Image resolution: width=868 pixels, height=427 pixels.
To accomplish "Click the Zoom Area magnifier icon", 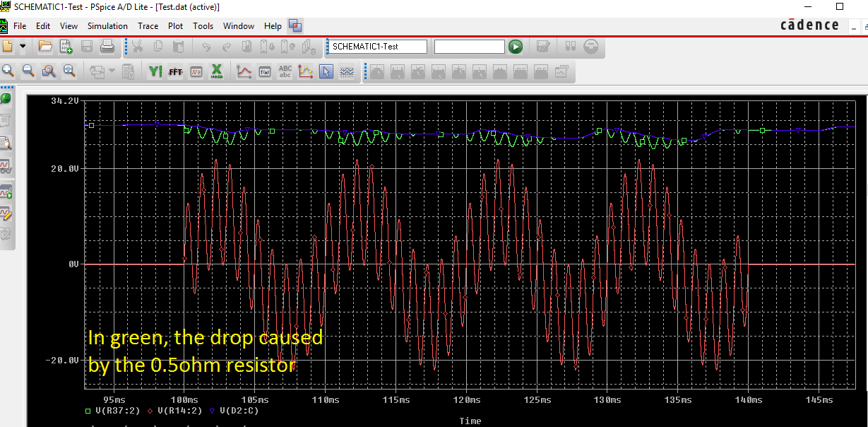I will coord(49,71).
